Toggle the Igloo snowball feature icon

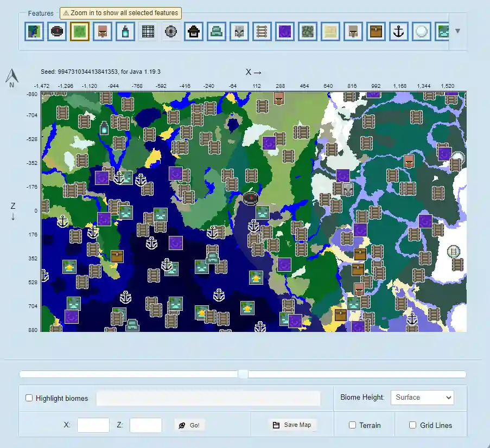coord(422,31)
